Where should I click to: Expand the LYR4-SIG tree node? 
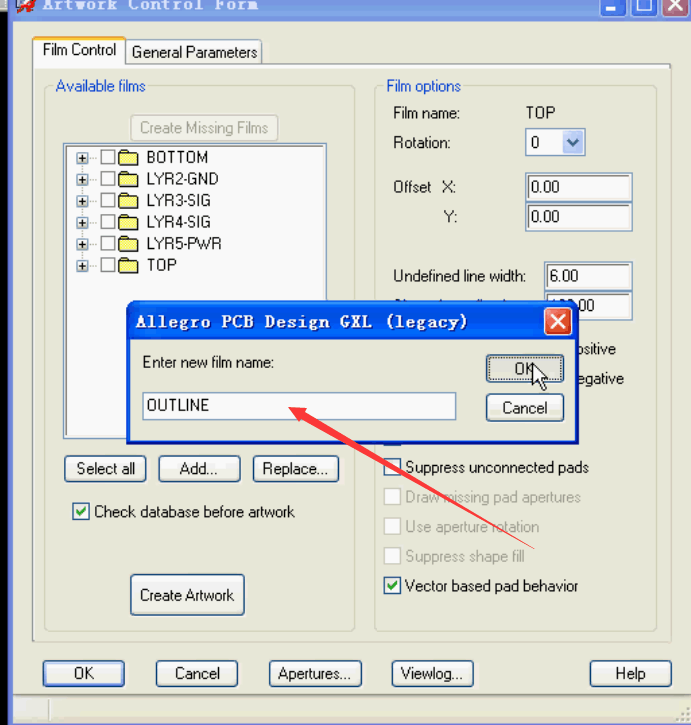pyautogui.click(x=82, y=222)
